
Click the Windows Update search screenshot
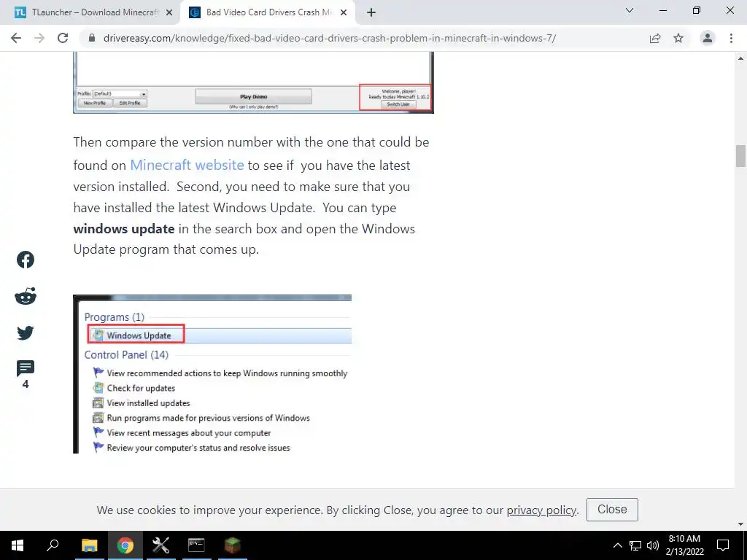pos(212,374)
